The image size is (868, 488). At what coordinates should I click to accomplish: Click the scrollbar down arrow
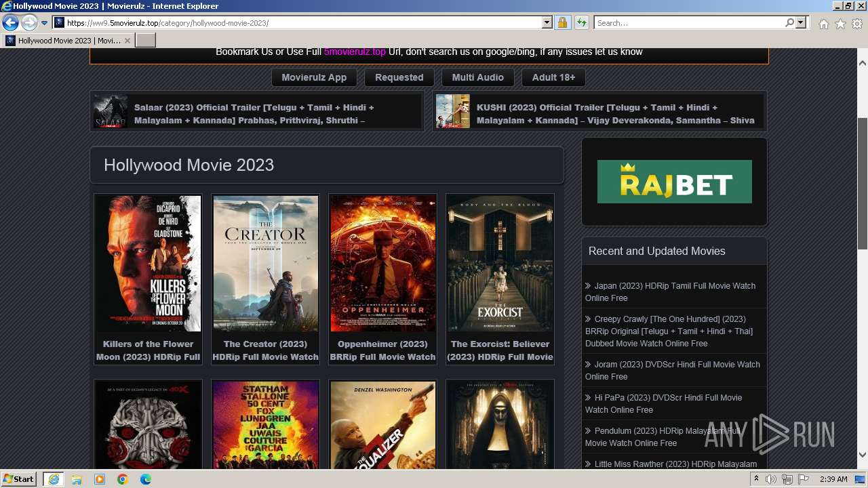(x=863, y=455)
